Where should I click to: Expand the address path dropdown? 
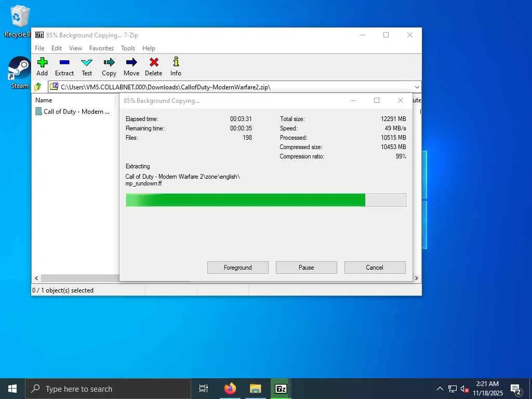[417, 87]
